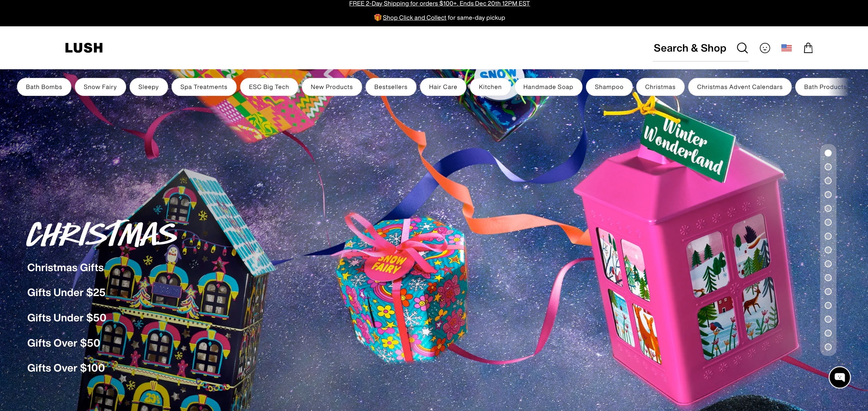Open the Snow Fairy category pill
Image resolution: width=868 pixels, height=411 pixels.
tap(100, 87)
